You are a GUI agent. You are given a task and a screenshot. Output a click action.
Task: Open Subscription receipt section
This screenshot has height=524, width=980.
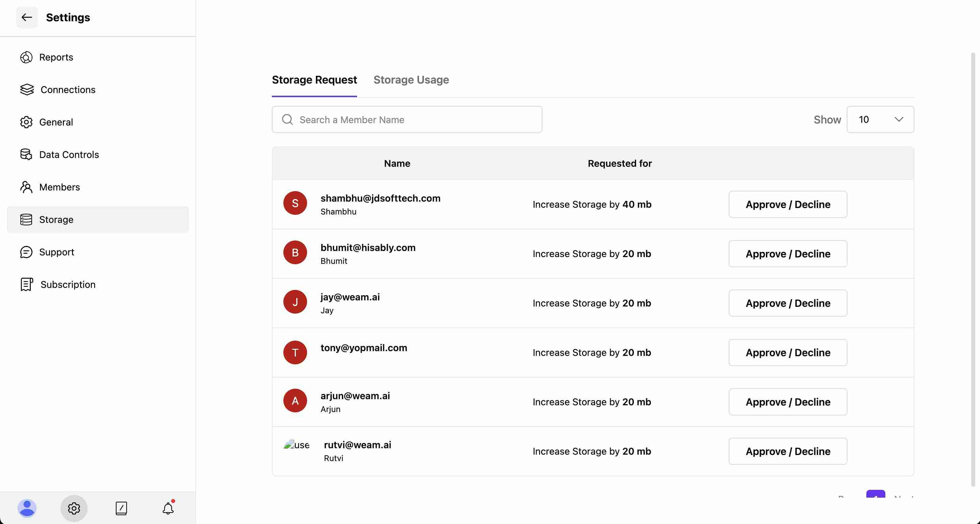pos(68,284)
